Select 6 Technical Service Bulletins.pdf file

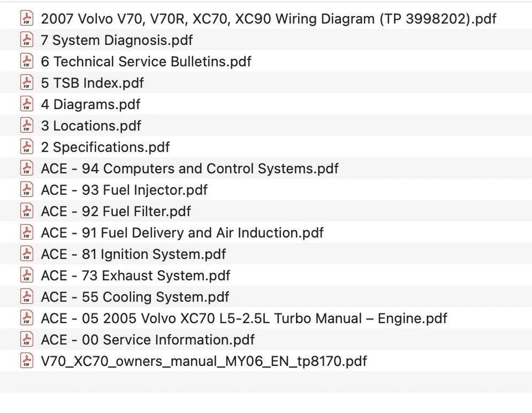(x=146, y=61)
